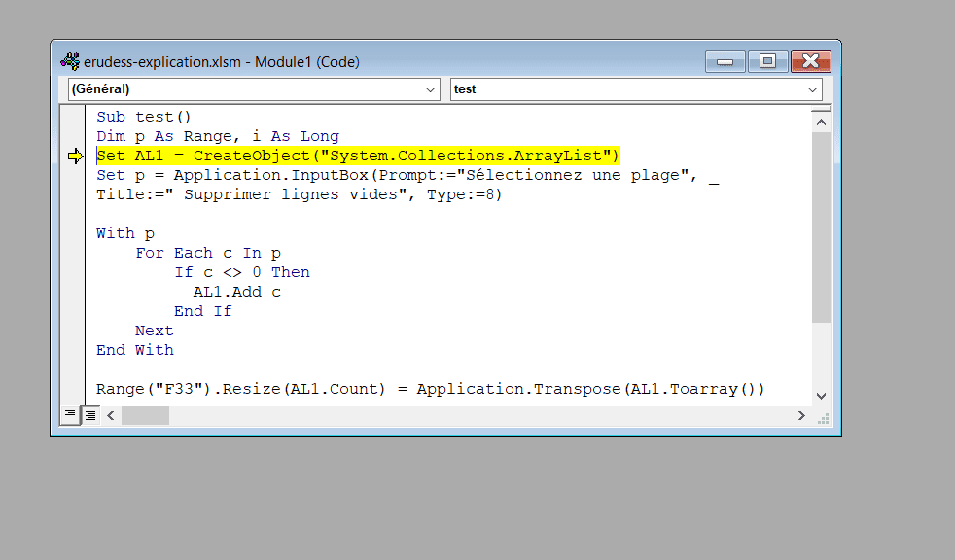Click the 'End If' line
The image size is (955, 560).
[203, 312]
